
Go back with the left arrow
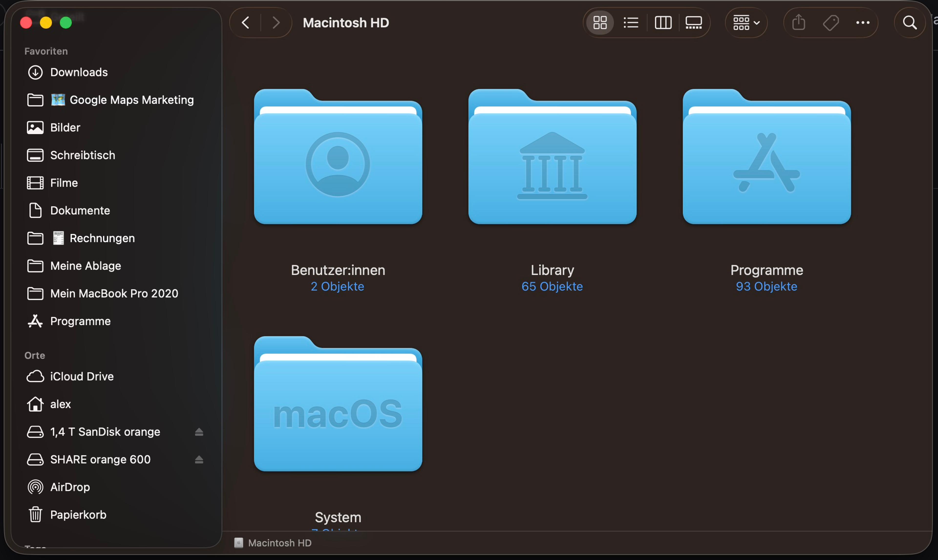(x=245, y=23)
